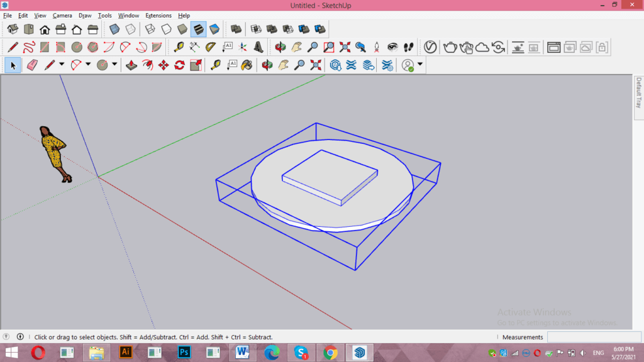644x362 pixels.
Task: Enable Monochrome display style
Action: tap(214, 29)
